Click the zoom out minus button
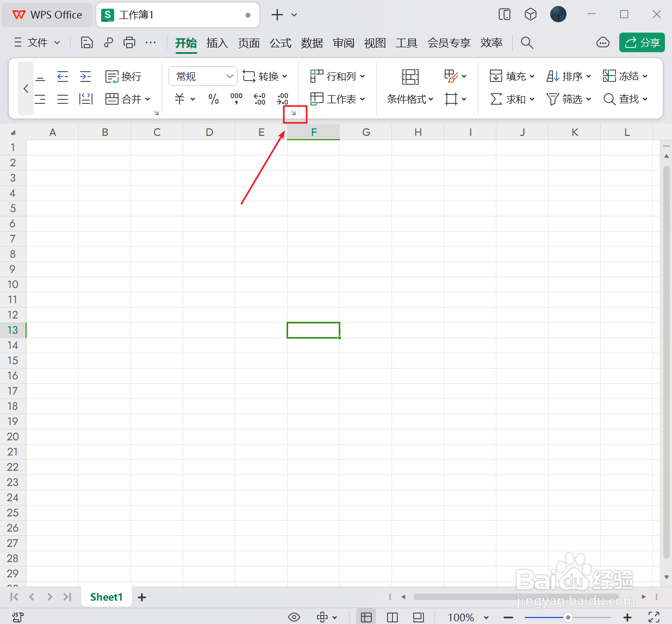The width and height of the screenshot is (672, 624). pyautogui.click(x=508, y=617)
